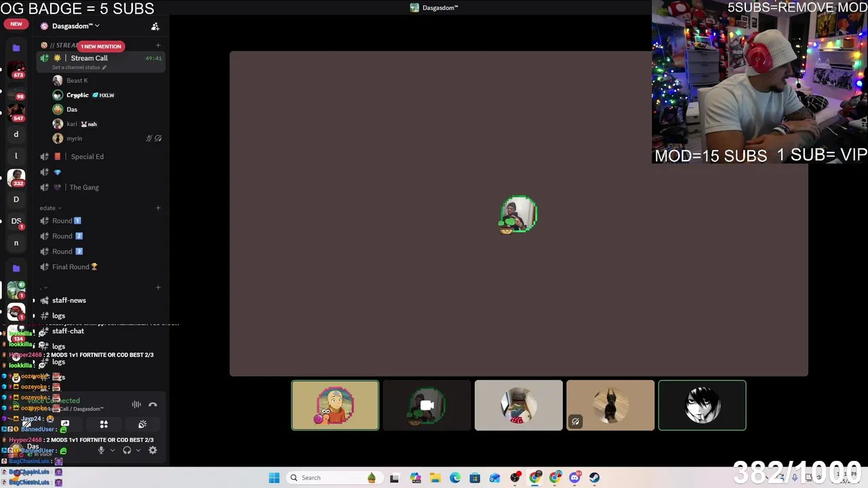The height and width of the screenshot is (488, 868).
Task: Select the deafened dog avatar participant tile
Action: point(610,405)
